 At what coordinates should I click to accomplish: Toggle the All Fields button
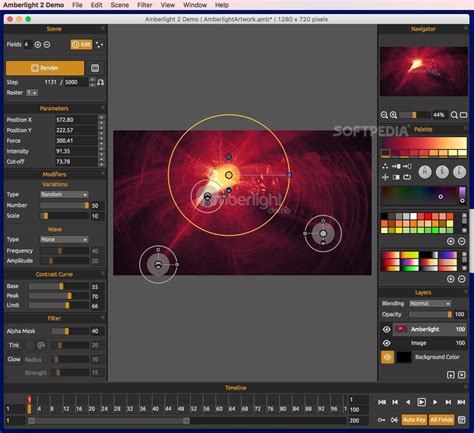coord(441,420)
